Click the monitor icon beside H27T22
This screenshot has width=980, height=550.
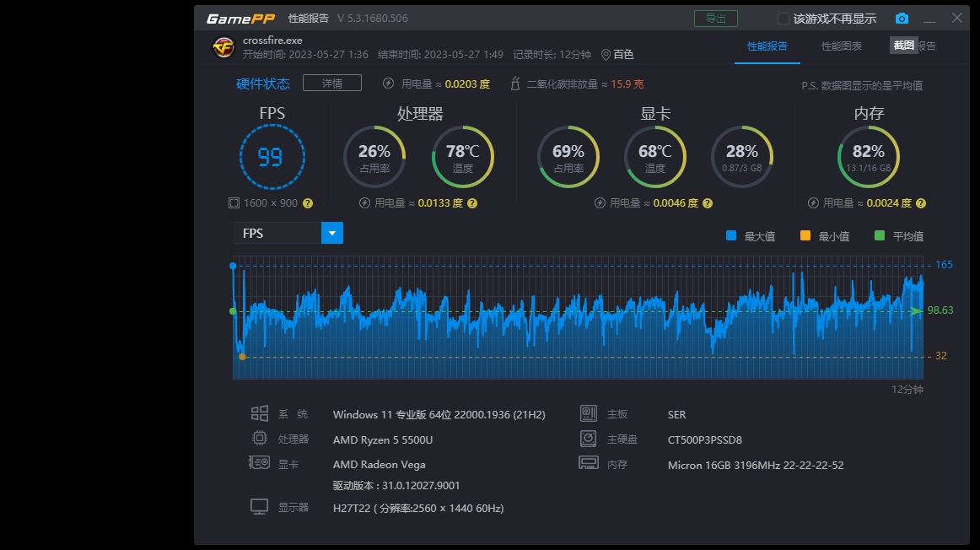point(261,506)
